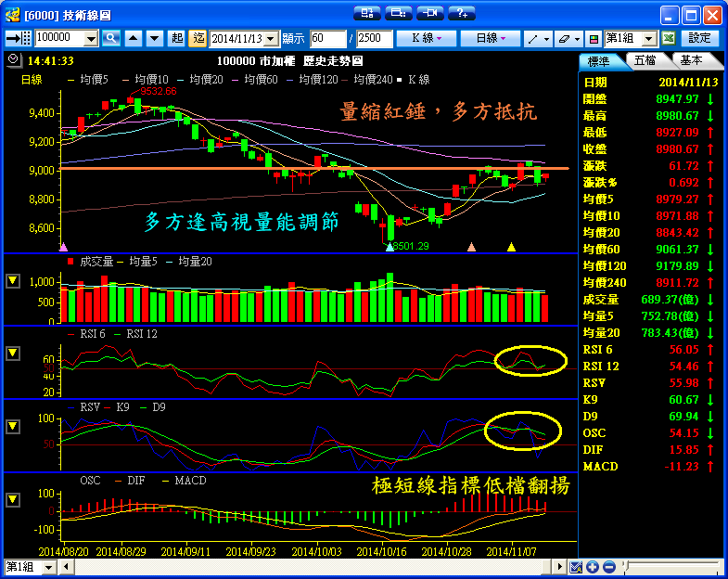Toggle the 起 start date button

177,38
